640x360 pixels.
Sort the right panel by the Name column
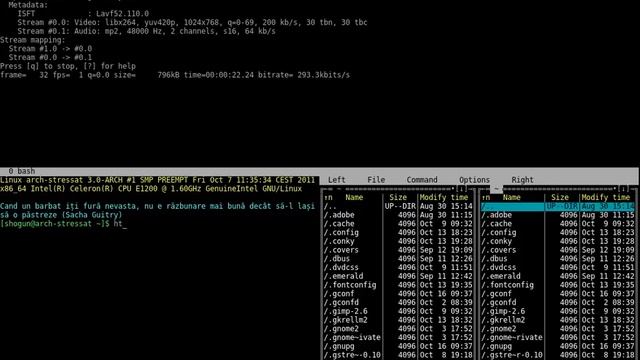(x=511, y=198)
